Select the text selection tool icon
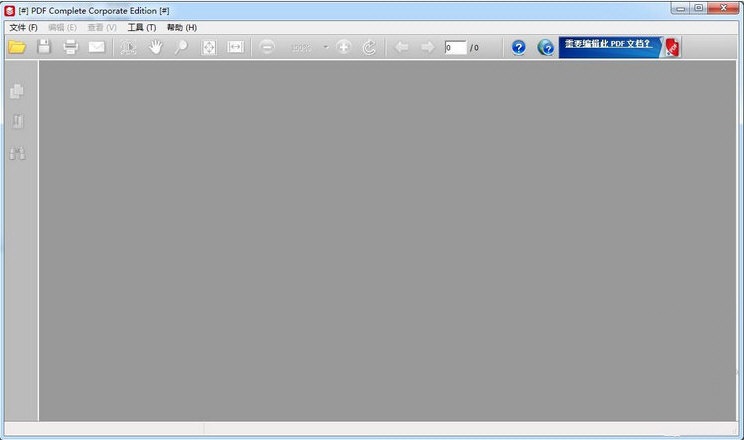Image resolution: width=744 pixels, height=440 pixels. [128, 47]
